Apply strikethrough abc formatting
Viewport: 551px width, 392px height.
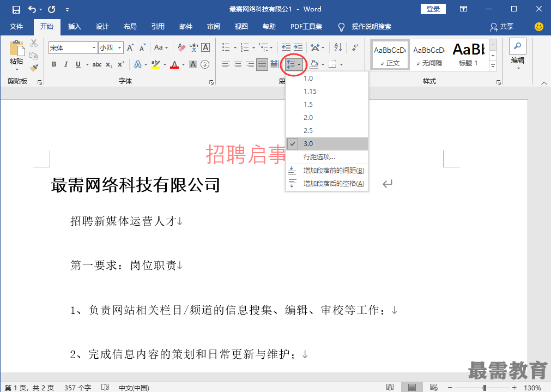(x=97, y=64)
